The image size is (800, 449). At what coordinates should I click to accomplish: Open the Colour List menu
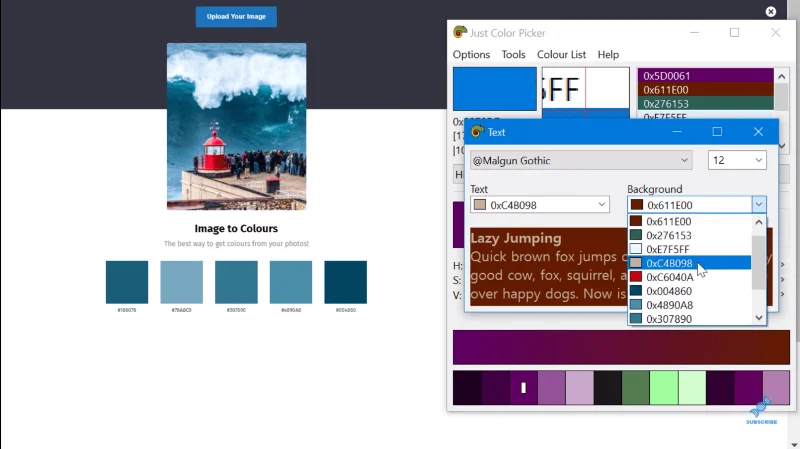561,55
